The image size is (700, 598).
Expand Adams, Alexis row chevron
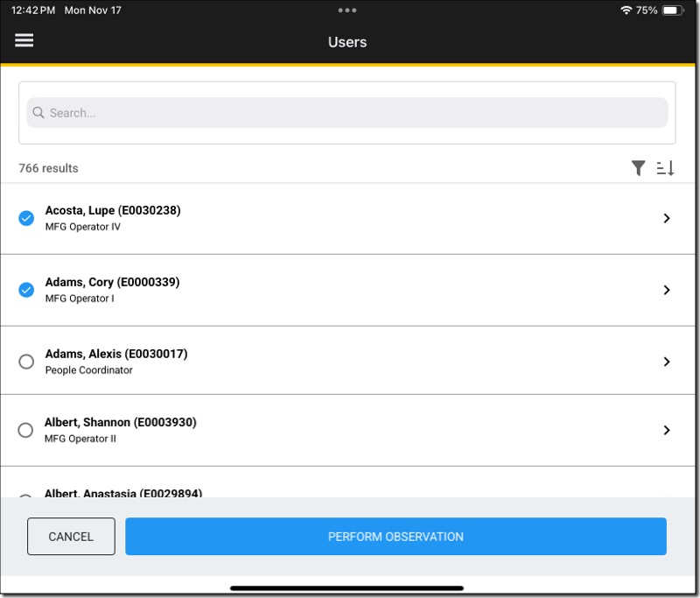pos(666,362)
